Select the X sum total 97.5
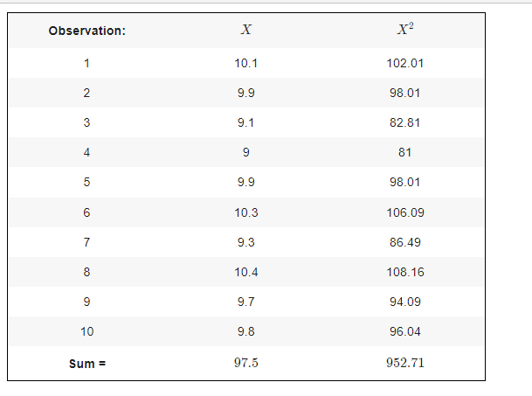Image resolution: width=532 pixels, height=396 pixels. point(245,363)
